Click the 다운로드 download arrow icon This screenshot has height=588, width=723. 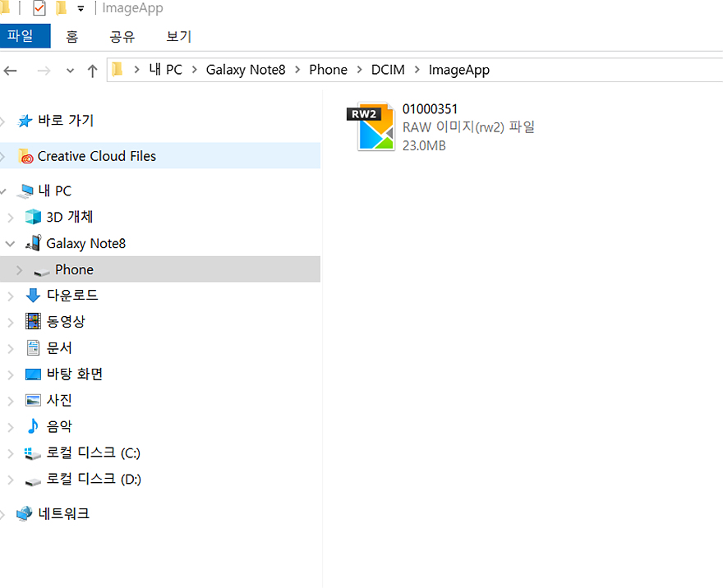[x=33, y=296]
